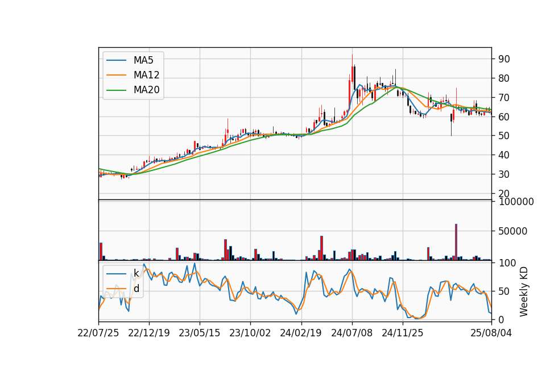This screenshot has height=392, width=546.
Task: Click the 0 label on KD axis
Action: [501, 319]
